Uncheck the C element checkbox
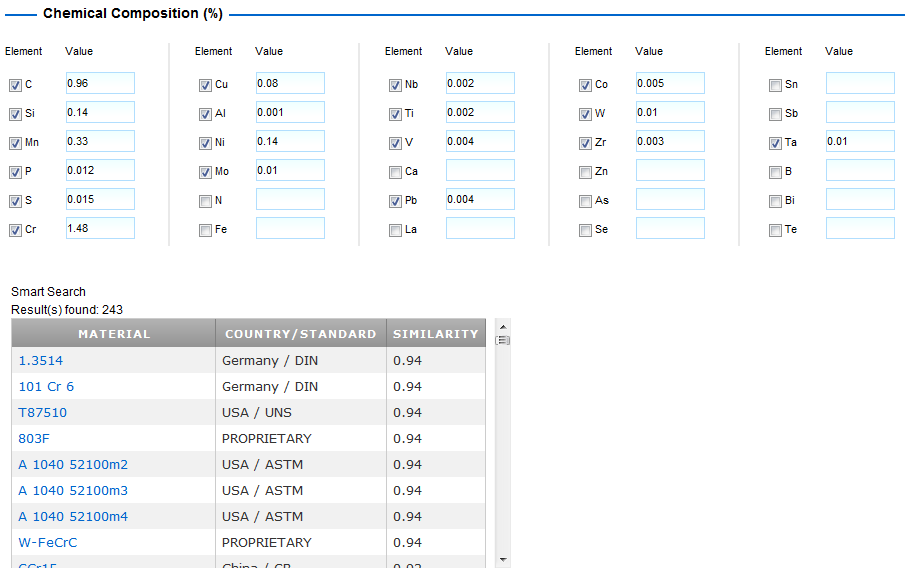This screenshot has width=905, height=581. pos(15,85)
